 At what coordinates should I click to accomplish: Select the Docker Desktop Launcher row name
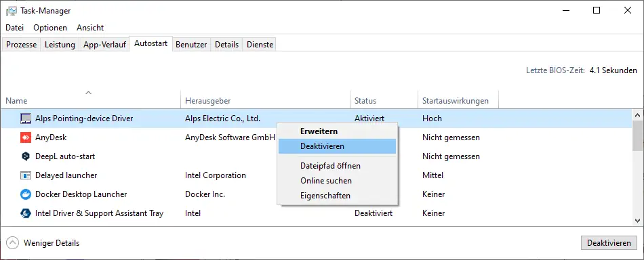coord(81,194)
